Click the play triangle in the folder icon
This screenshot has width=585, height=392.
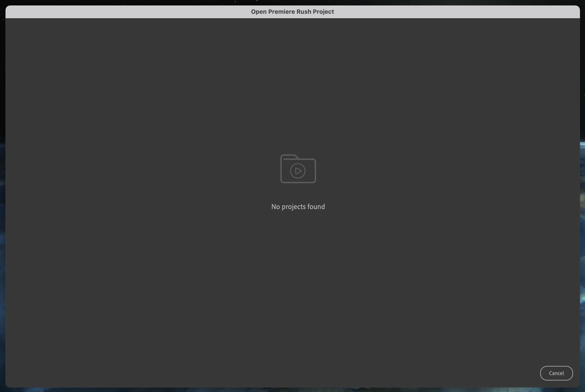coord(298,171)
